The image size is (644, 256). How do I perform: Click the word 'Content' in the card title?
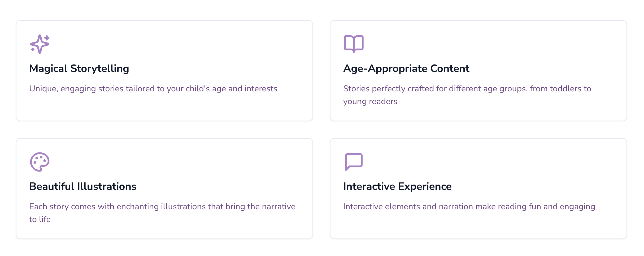click(x=450, y=69)
